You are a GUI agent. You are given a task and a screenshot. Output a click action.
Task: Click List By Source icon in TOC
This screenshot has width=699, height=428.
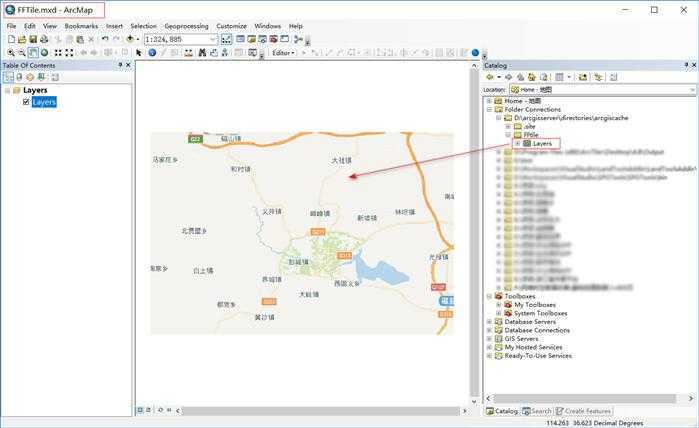pyautogui.click(x=19, y=77)
